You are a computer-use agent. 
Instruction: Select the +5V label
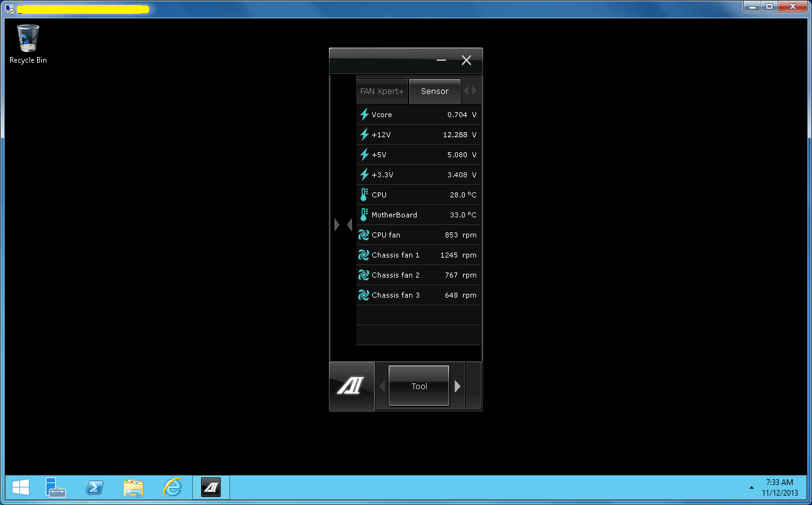(x=379, y=155)
